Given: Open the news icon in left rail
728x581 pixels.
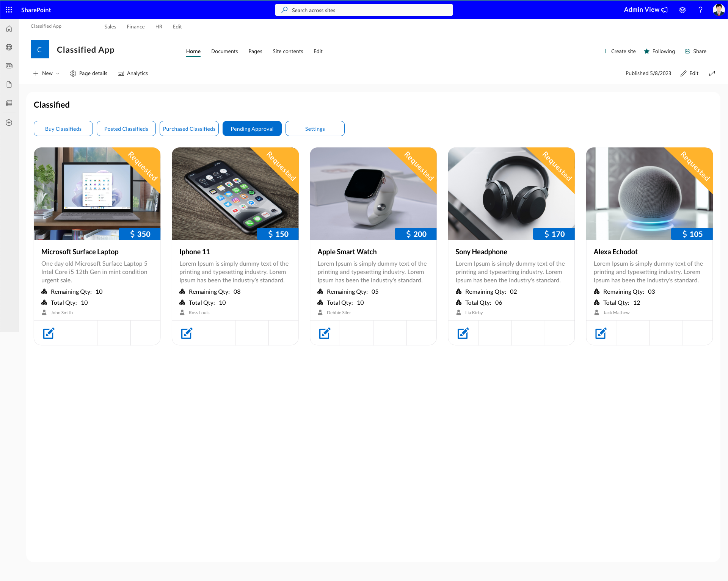Looking at the screenshot, I should (9, 66).
